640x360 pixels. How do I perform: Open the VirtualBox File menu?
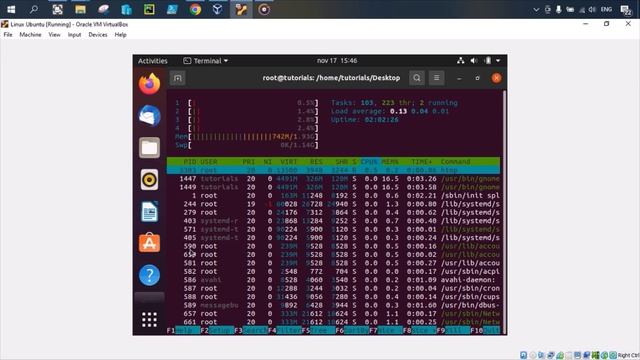click(x=8, y=35)
